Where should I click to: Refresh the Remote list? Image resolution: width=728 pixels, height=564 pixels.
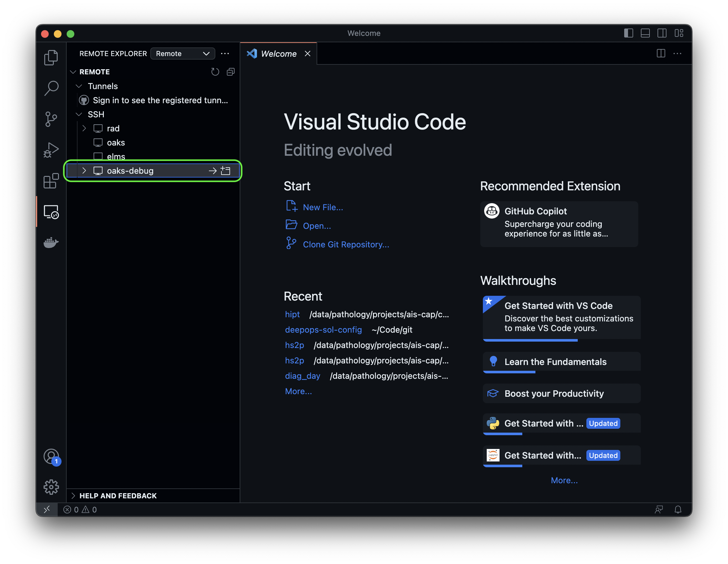(x=215, y=72)
